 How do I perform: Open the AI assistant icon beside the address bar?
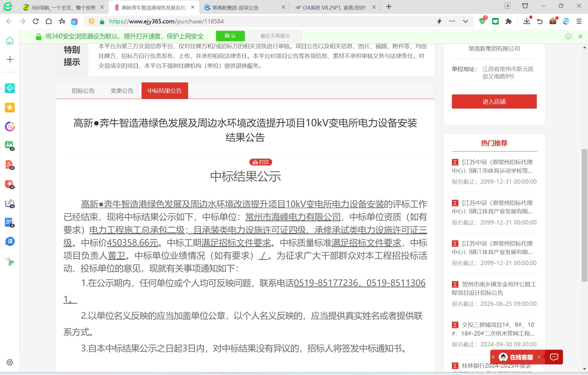click(x=74, y=21)
